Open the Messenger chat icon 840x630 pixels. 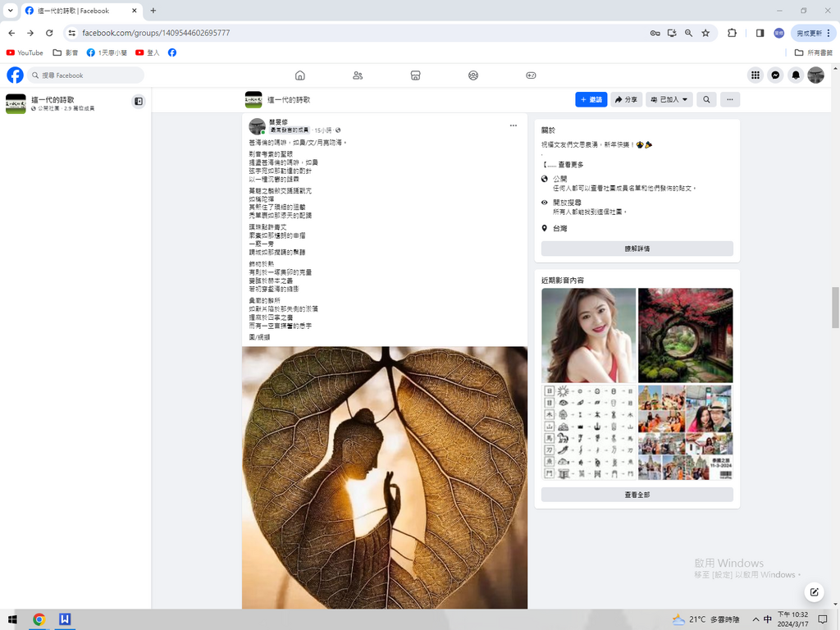pos(774,75)
